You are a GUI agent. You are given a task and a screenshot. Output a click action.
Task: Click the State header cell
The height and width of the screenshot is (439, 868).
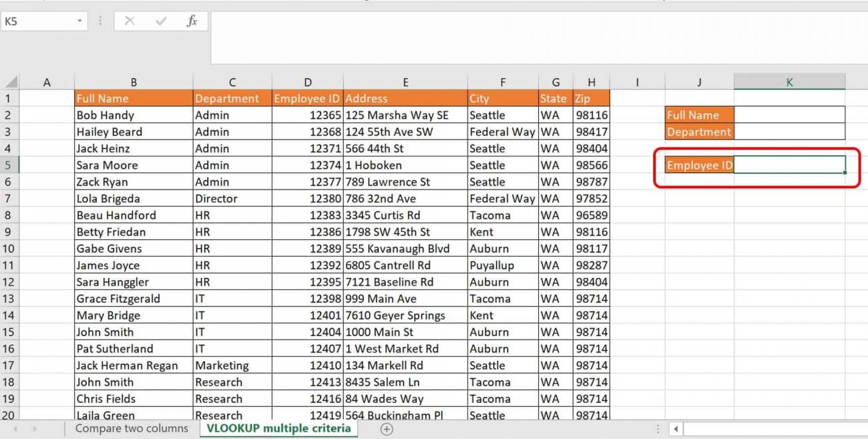(556, 98)
